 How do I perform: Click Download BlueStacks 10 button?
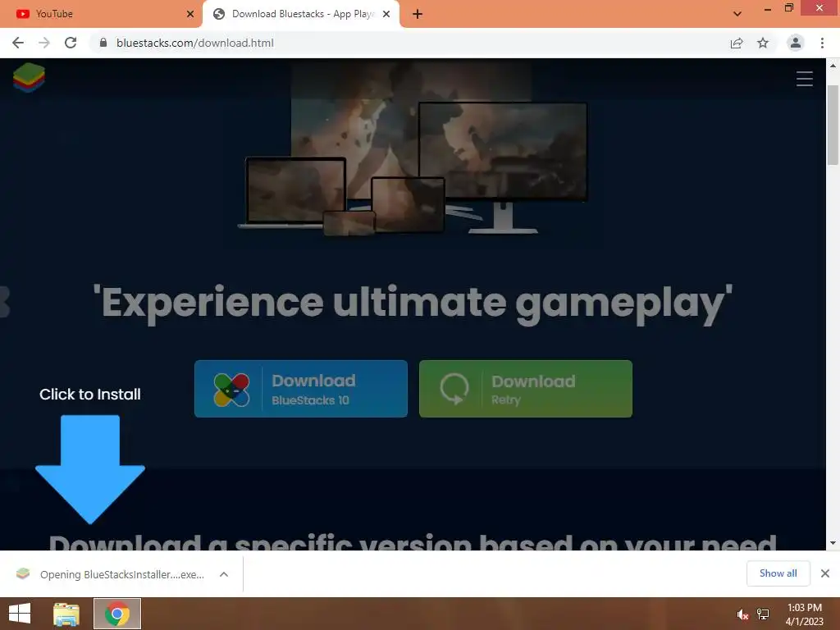[x=301, y=389]
